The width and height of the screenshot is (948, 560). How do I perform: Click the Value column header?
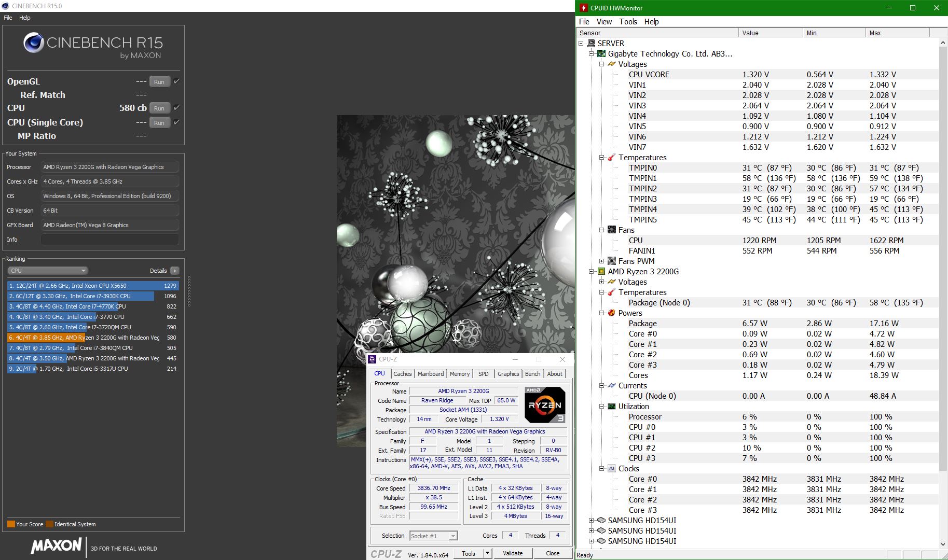pos(770,33)
